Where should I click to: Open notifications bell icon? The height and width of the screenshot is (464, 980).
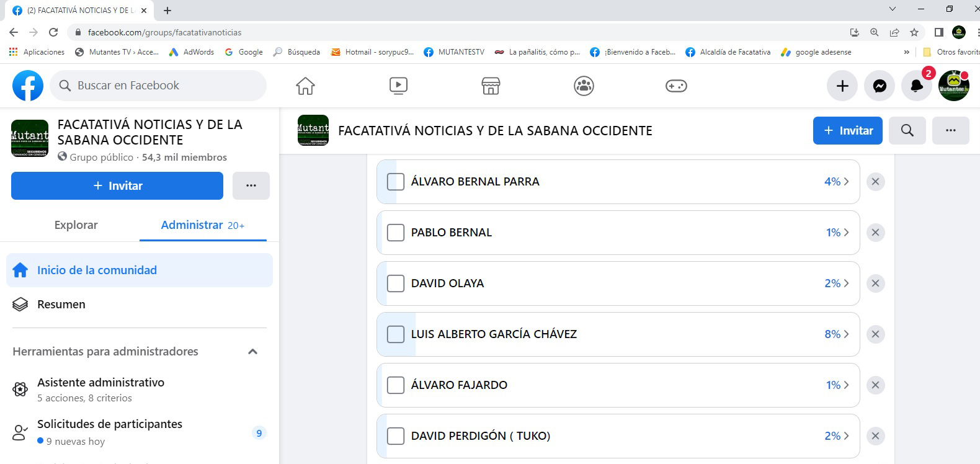pos(916,86)
